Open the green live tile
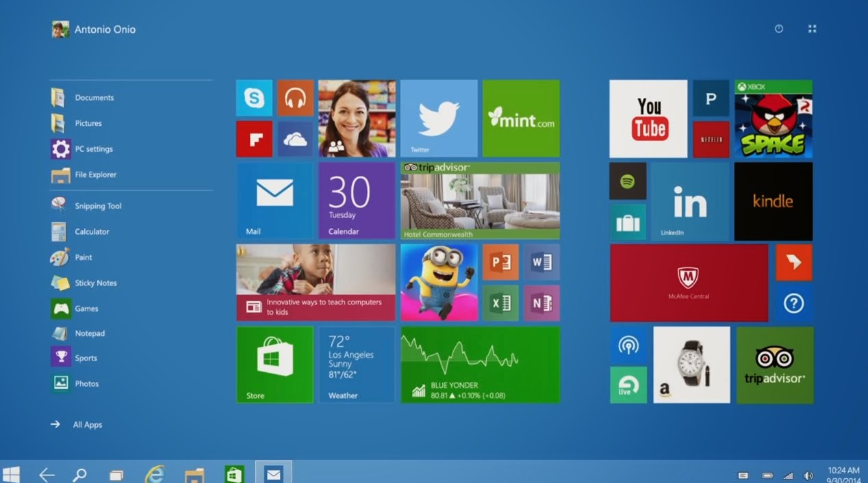The height and width of the screenshot is (483, 868). (628, 385)
